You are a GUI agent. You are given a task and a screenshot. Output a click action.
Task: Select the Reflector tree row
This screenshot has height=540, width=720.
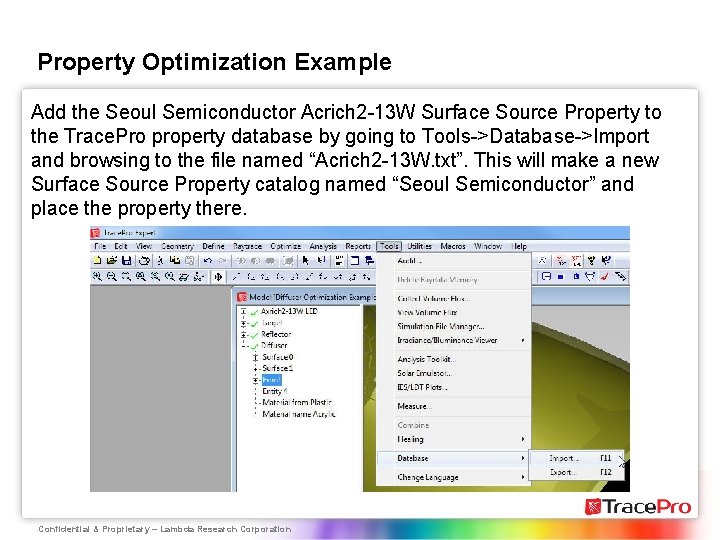click(276, 334)
